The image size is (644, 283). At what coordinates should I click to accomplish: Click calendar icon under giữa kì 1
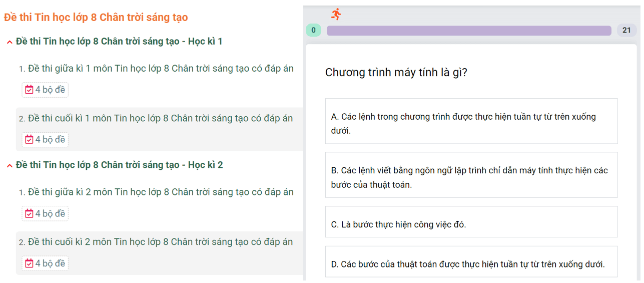[x=30, y=90]
